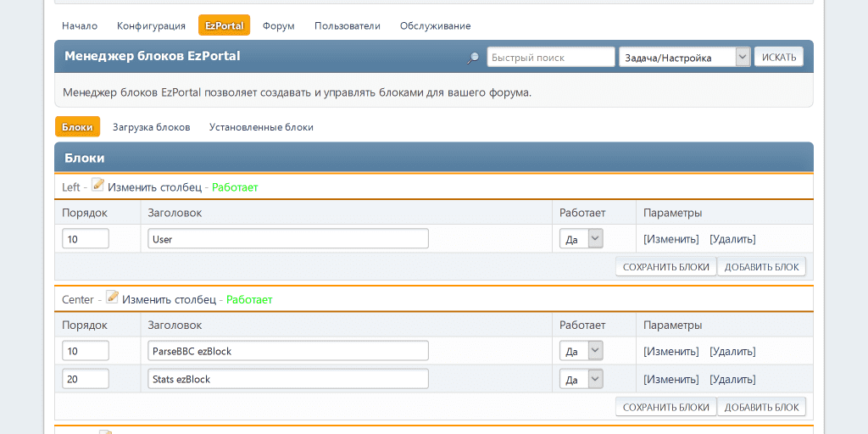Switch to Установленные блоки tab
This screenshot has width=868, height=434.
[261, 127]
